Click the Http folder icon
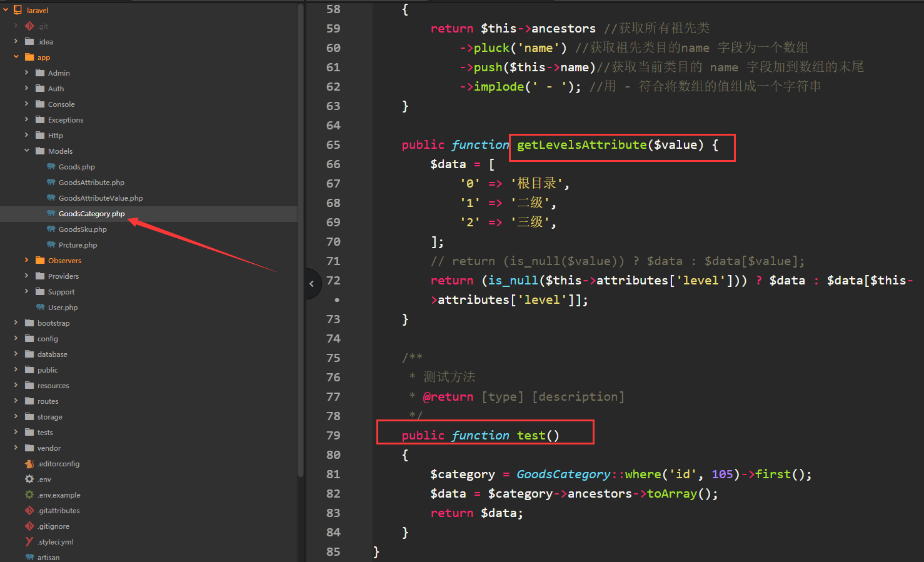 40,135
